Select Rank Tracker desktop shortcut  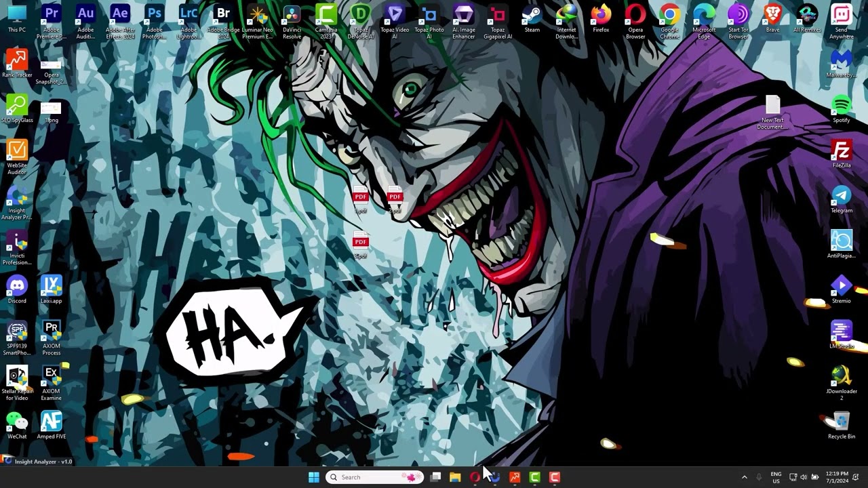coord(17,64)
